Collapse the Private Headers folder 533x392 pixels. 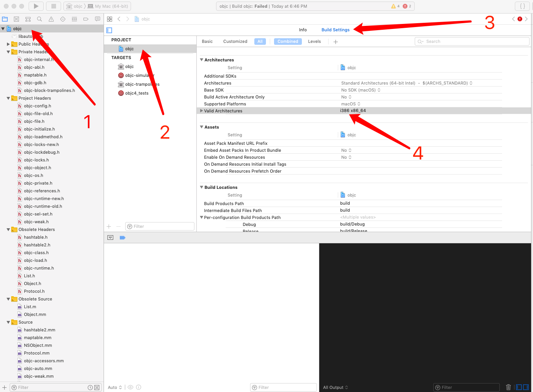[8, 52]
